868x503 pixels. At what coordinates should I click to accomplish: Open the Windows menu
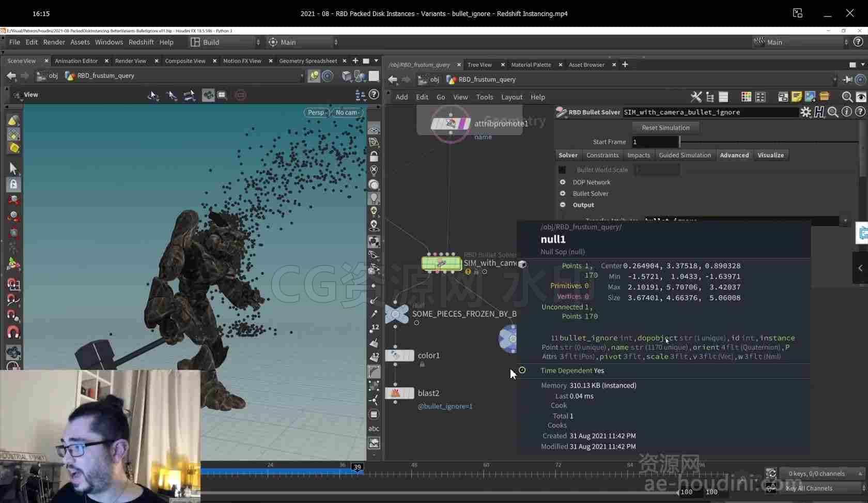point(109,42)
